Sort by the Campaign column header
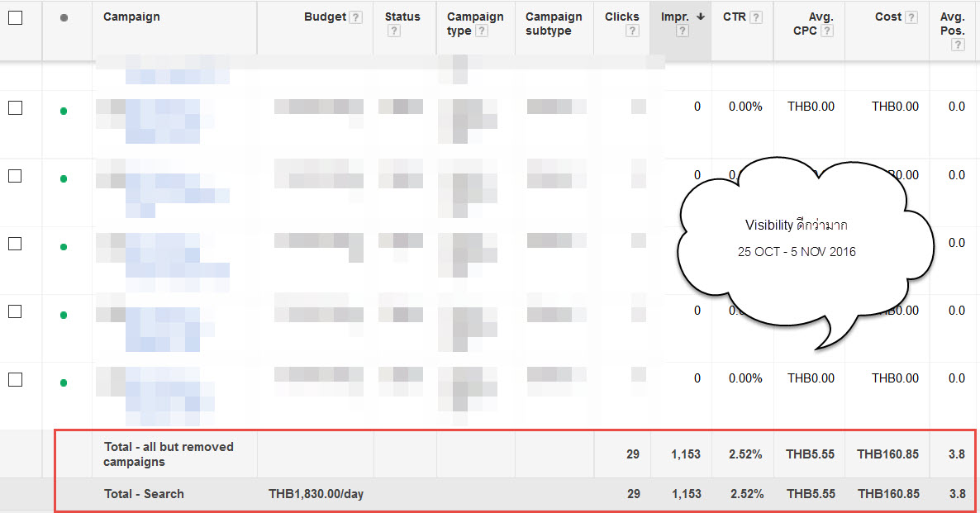 131,16
